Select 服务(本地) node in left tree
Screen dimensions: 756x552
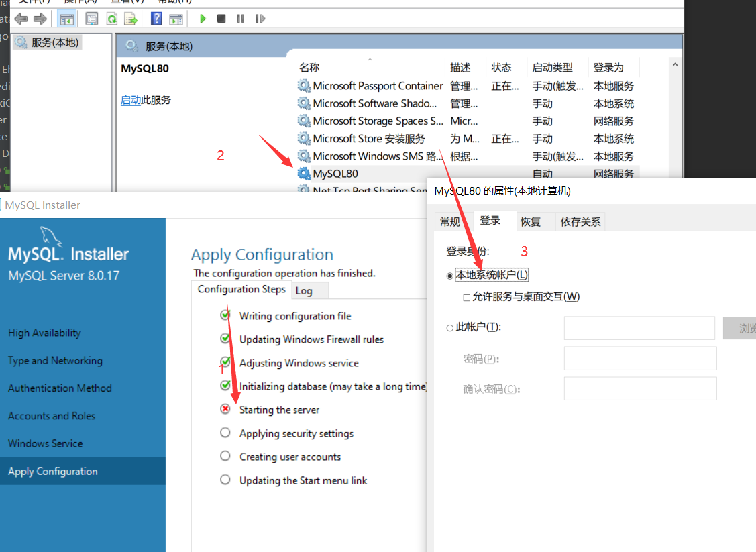47,42
